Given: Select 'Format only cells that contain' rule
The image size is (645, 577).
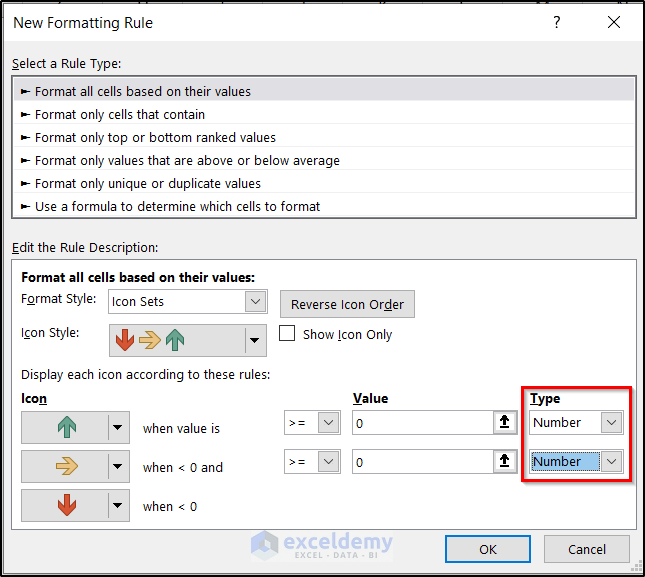Looking at the screenshot, I should [120, 114].
